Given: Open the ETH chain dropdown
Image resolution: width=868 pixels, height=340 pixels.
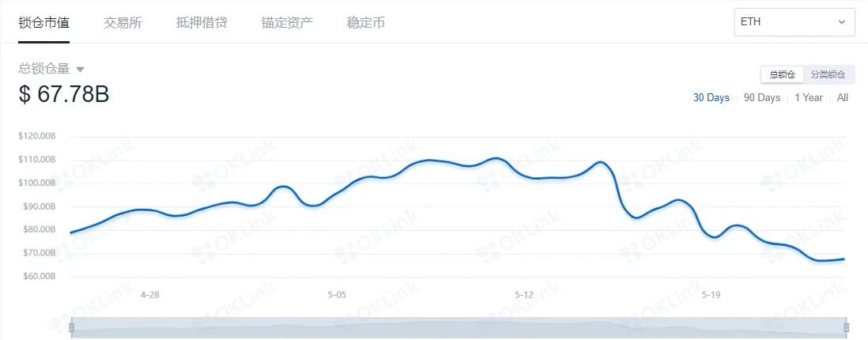Looking at the screenshot, I should [x=794, y=22].
